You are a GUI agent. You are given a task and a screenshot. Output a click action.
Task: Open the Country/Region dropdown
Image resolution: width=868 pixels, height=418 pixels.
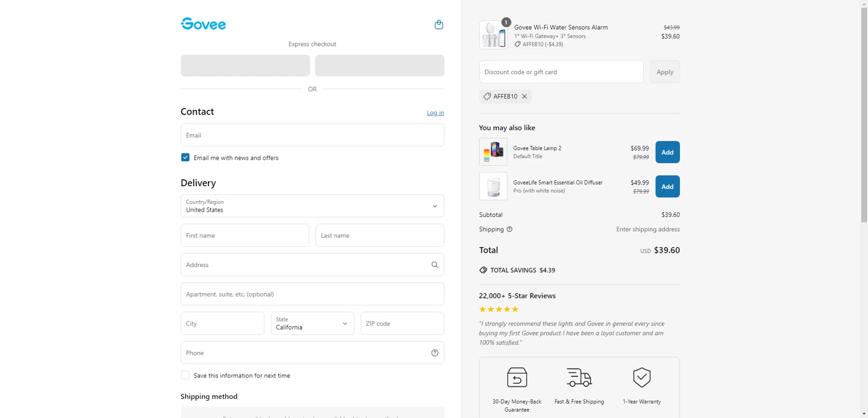pyautogui.click(x=312, y=206)
